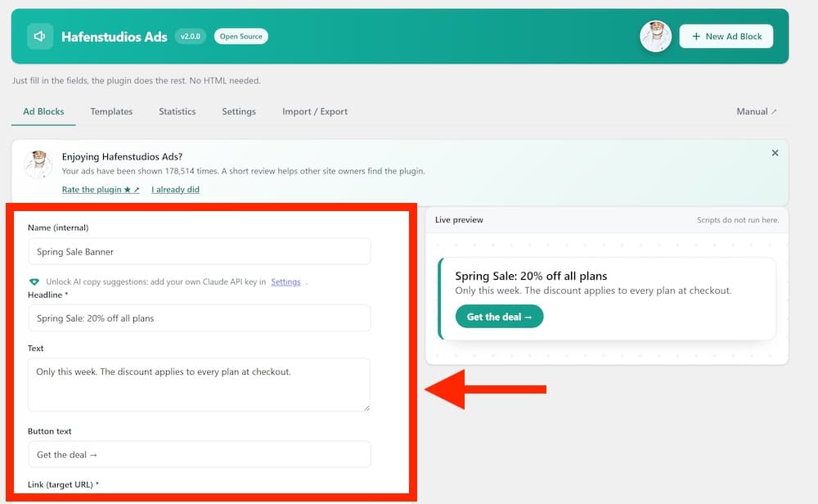
Task: Click the Hafenstudios Ads title
Action: pos(115,37)
